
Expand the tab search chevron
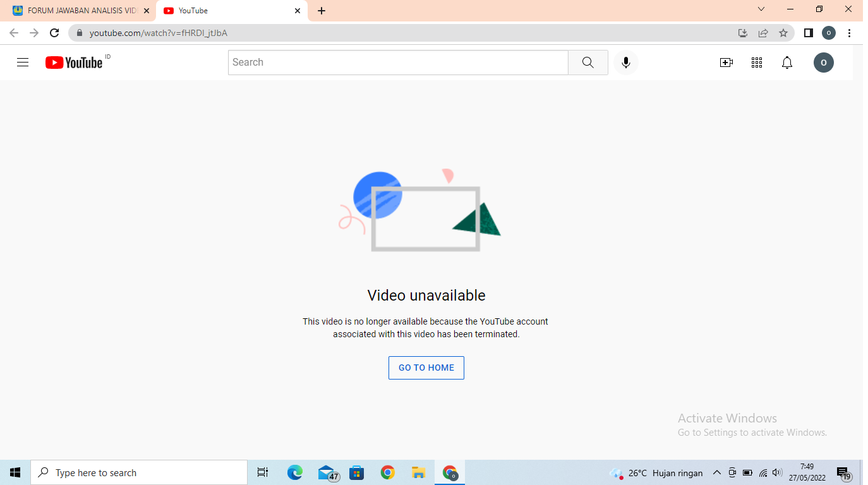click(761, 9)
